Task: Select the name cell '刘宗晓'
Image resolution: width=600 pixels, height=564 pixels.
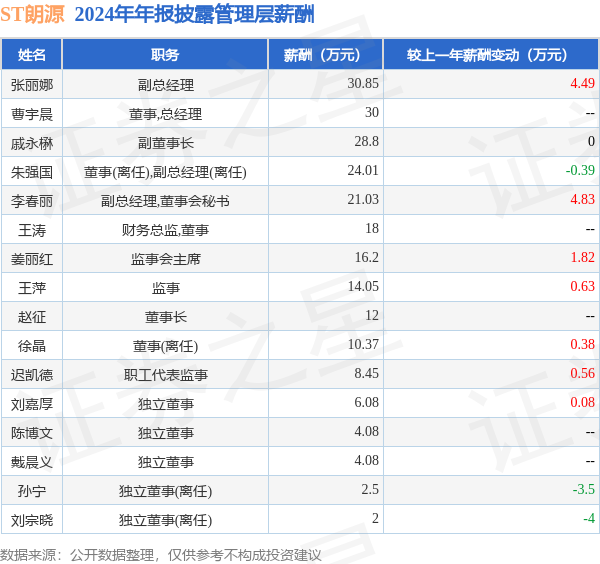Action: coord(32,520)
